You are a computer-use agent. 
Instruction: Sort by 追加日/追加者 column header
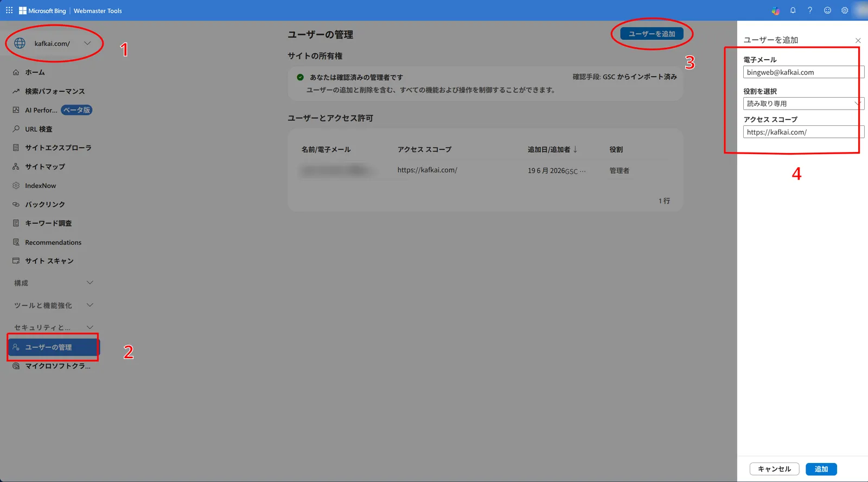tap(552, 149)
